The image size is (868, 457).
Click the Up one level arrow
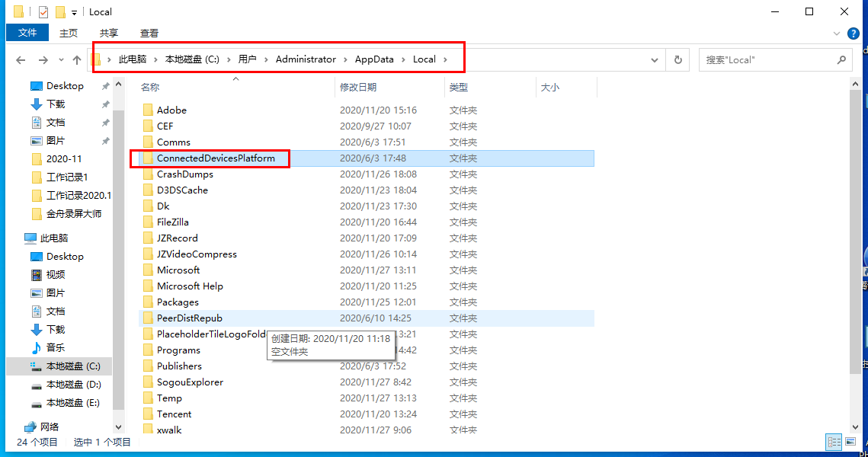click(x=77, y=60)
